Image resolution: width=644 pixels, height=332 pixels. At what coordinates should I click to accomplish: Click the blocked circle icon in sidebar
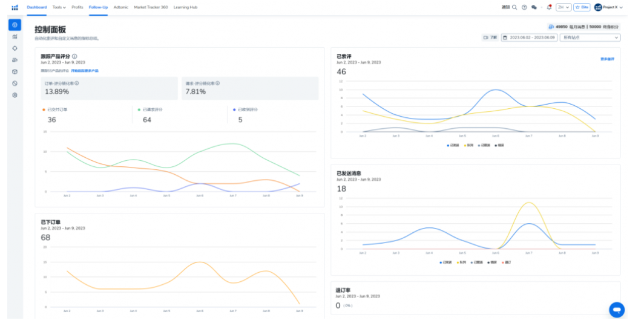[x=15, y=83]
